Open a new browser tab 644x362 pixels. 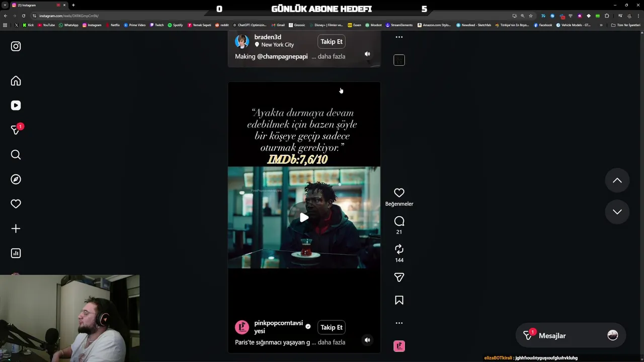click(x=73, y=5)
